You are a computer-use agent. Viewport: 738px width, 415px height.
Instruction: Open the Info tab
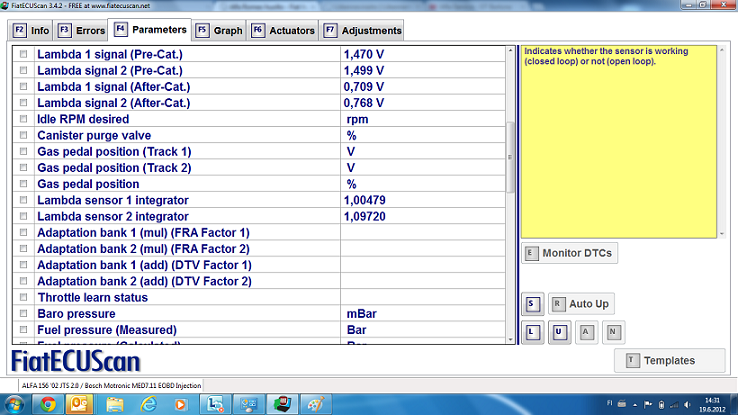tap(31, 31)
